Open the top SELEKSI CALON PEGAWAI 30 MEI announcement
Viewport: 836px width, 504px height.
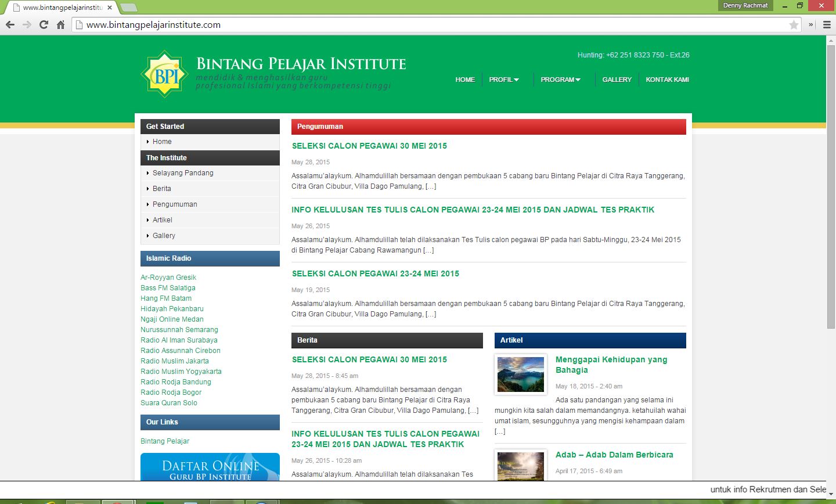pyautogui.click(x=369, y=146)
